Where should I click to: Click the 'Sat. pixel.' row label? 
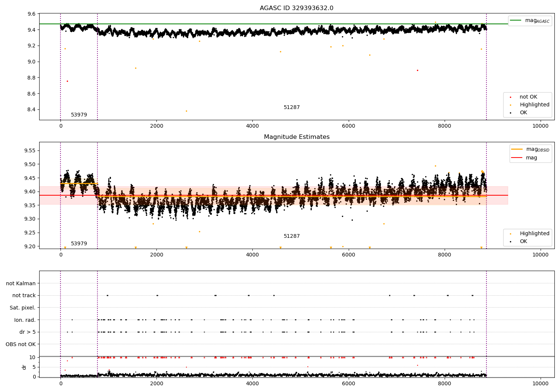(23, 308)
